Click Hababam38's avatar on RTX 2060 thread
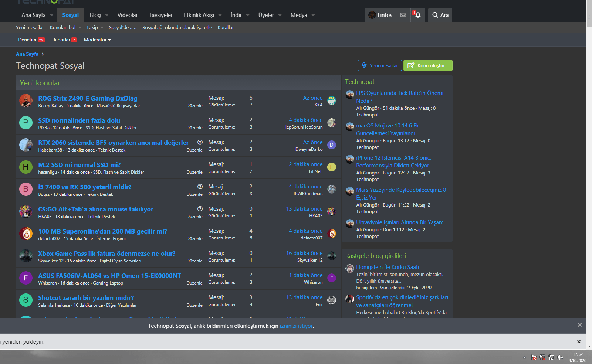 coord(26,145)
